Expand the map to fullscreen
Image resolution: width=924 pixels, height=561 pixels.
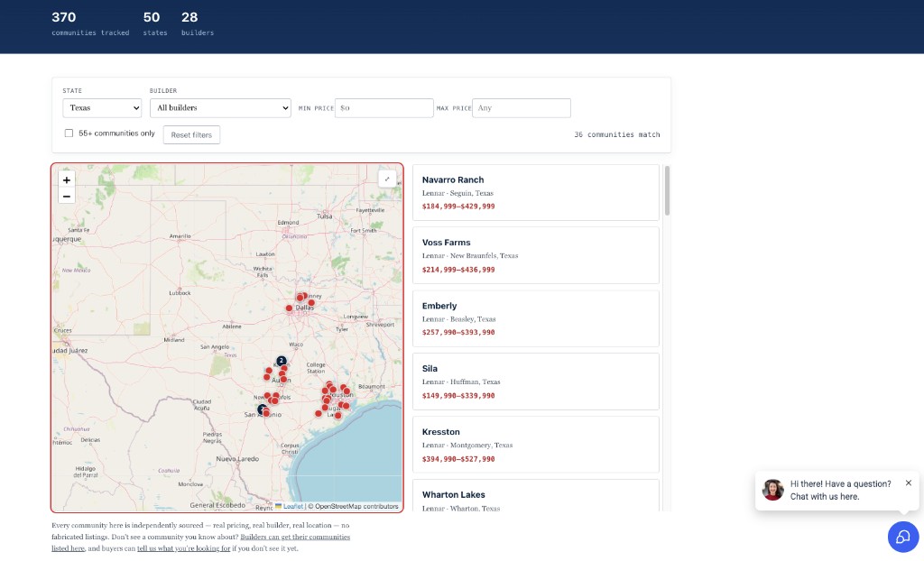(387, 179)
